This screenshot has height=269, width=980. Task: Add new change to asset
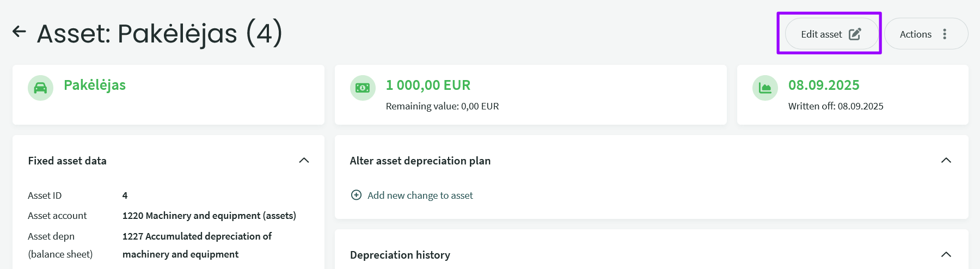pyautogui.click(x=412, y=195)
